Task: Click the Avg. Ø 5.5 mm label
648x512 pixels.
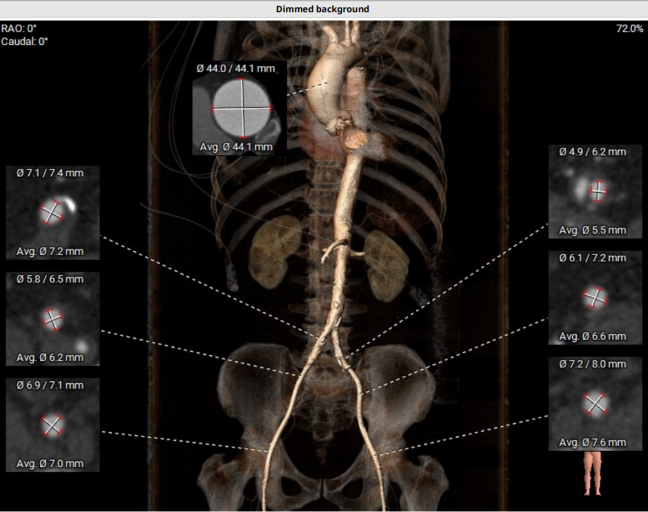Action: coord(594,229)
